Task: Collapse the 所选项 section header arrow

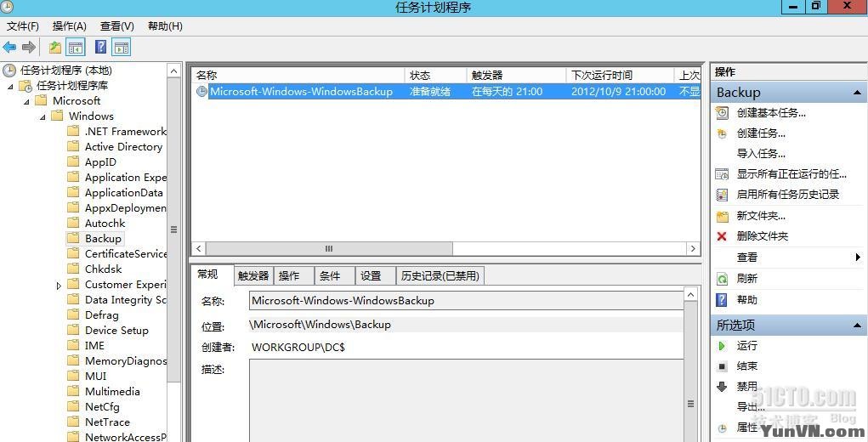Action: pyautogui.click(x=857, y=326)
